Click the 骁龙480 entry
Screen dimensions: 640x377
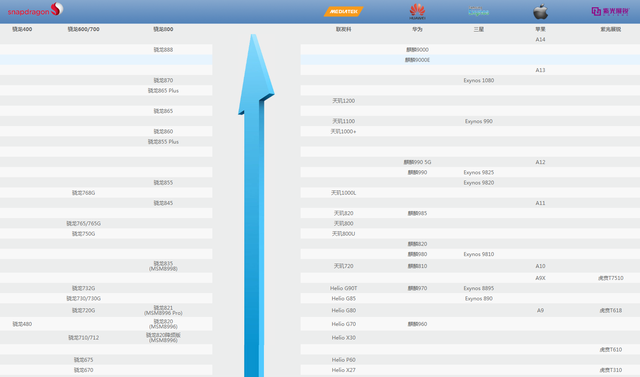(22, 324)
